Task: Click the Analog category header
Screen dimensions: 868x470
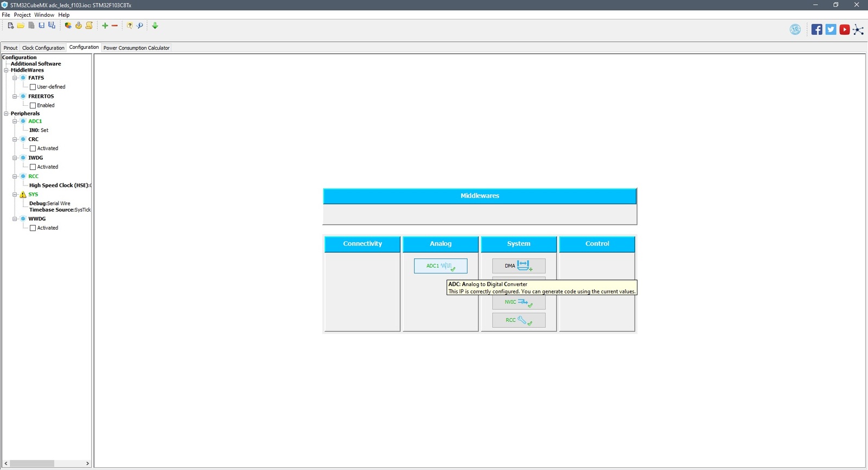Action: pyautogui.click(x=441, y=244)
